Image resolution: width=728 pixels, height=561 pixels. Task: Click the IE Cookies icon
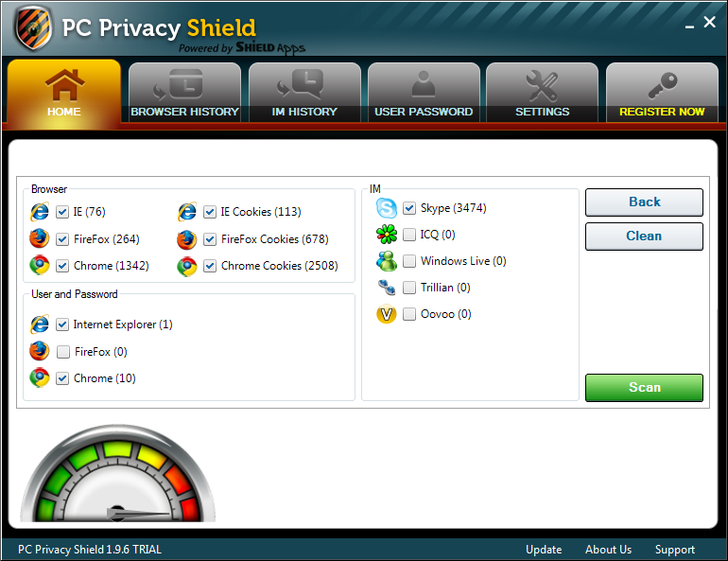coord(187,212)
